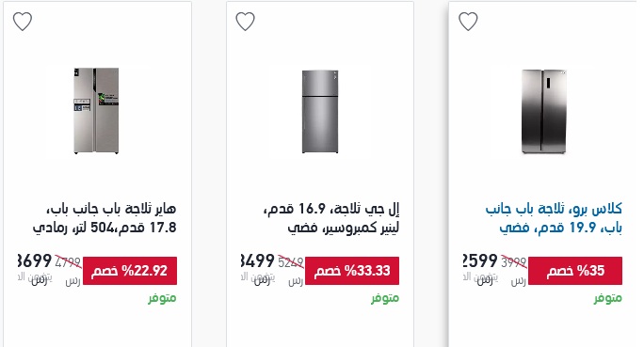Click heart icon on ClassPro refrigerator card
Image resolution: width=644 pixels, height=347 pixels.
point(468,22)
